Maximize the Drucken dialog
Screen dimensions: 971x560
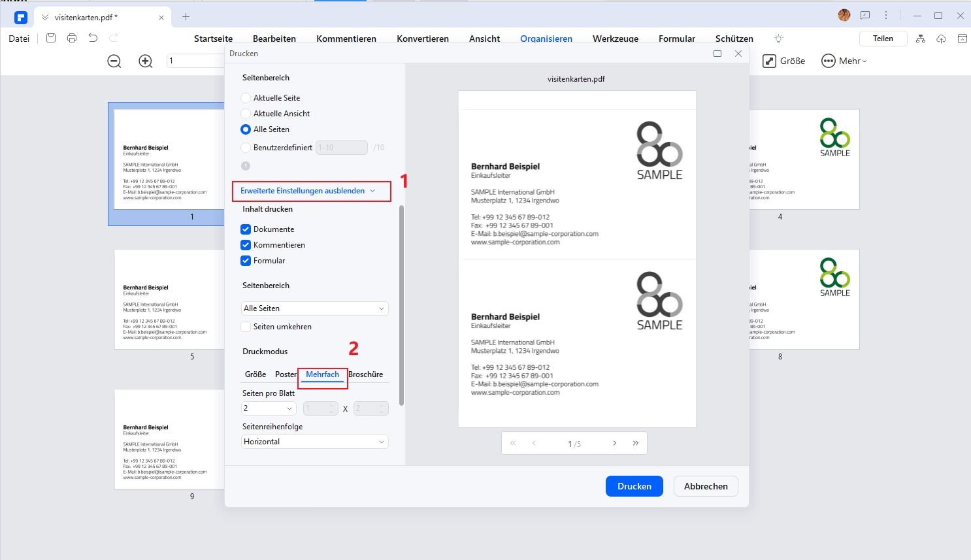pyautogui.click(x=717, y=54)
